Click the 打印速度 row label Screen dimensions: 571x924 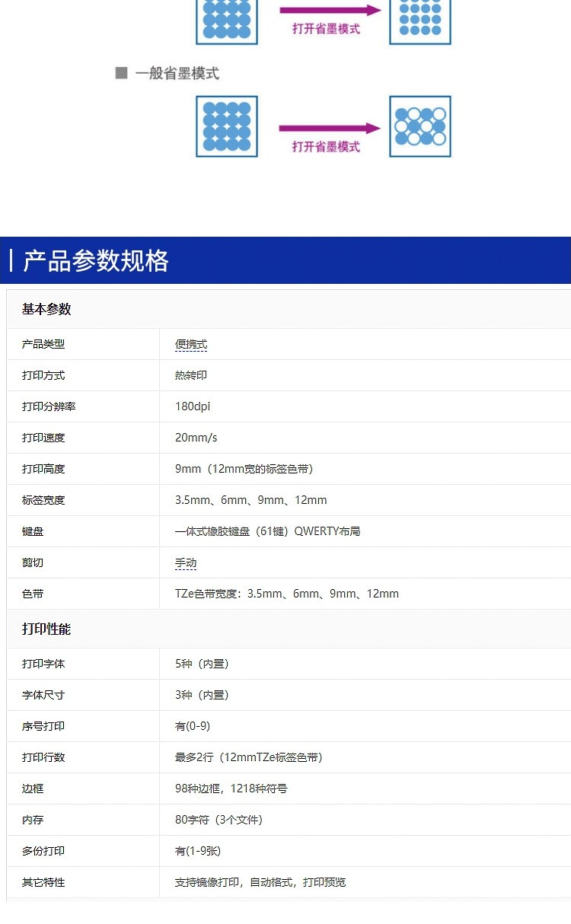click(x=43, y=438)
